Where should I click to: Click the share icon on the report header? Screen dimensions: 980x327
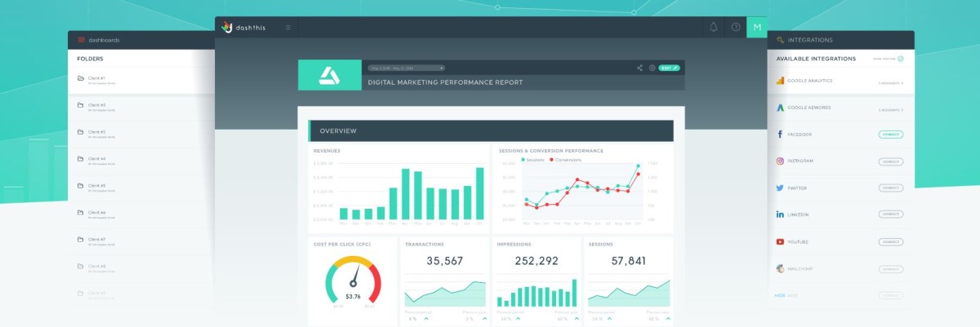(x=639, y=68)
